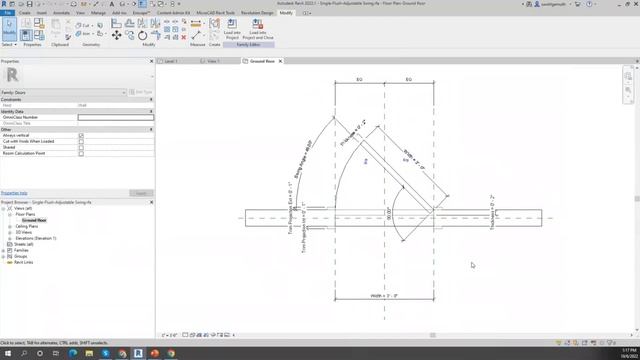The image size is (640, 360).
Task: Switch to the Create ribbon tab
Action: (24, 13)
